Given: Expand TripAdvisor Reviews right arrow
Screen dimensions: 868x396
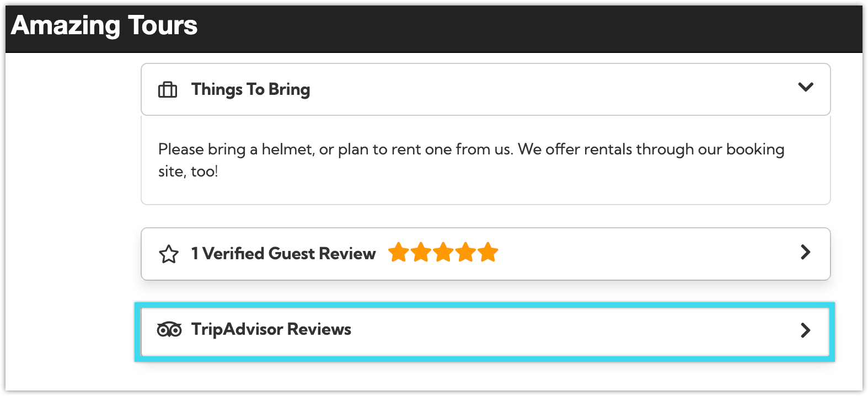Looking at the screenshot, I should tap(806, 330).
